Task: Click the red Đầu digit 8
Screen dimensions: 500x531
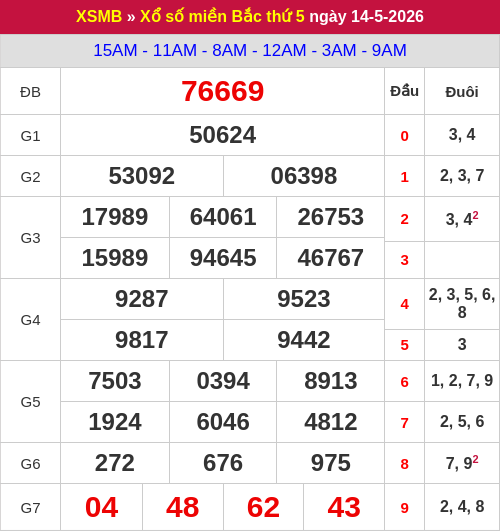Action: (x=404, y=464)
